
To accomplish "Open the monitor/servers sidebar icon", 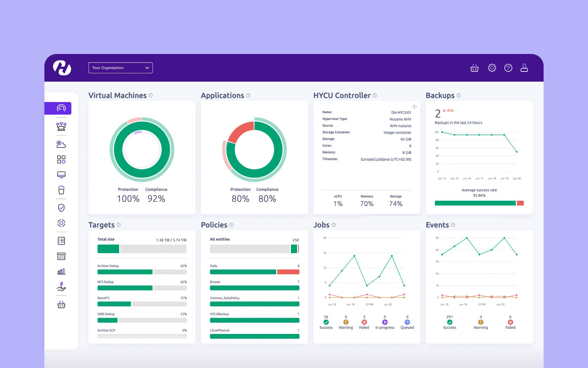I will (x=61, y=174).
